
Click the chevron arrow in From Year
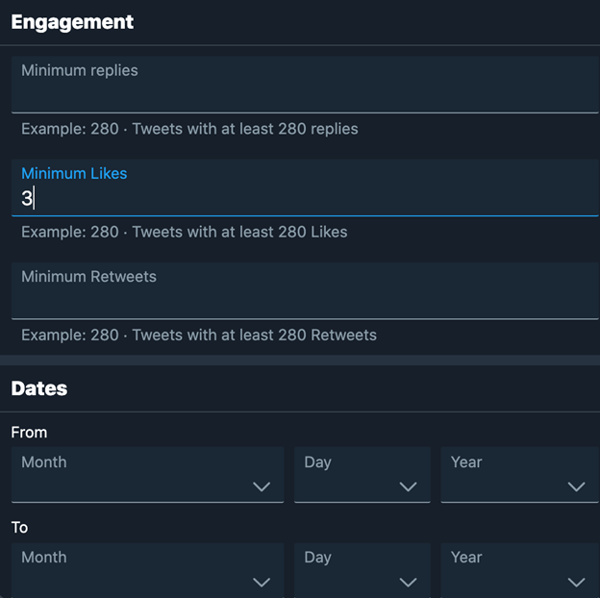[576, 487]
